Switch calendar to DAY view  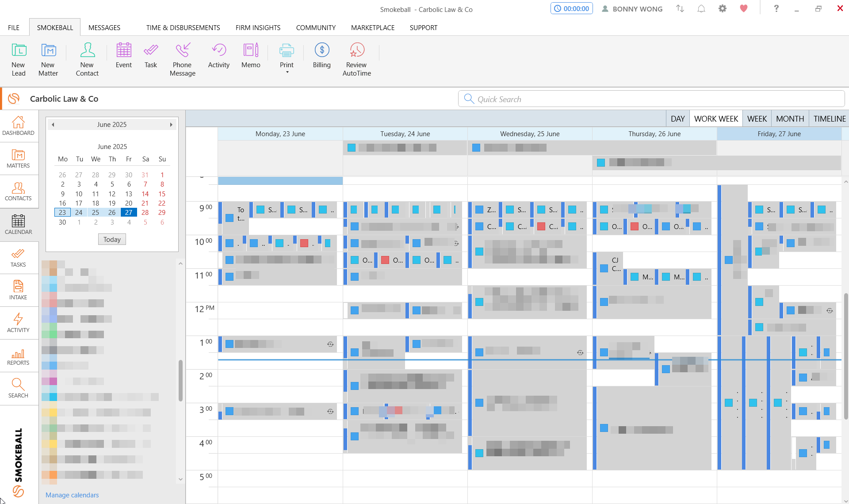click(677, 118)
